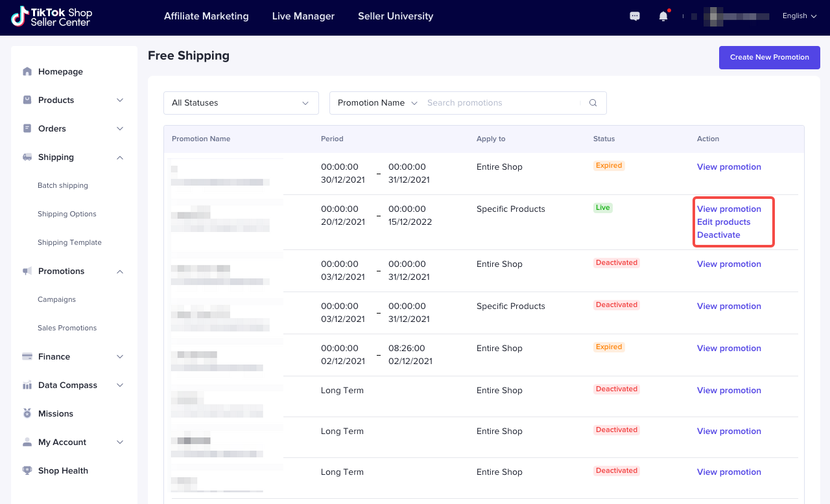Click the Missions medal icon

pyautogui.click(x=27, y=414)
